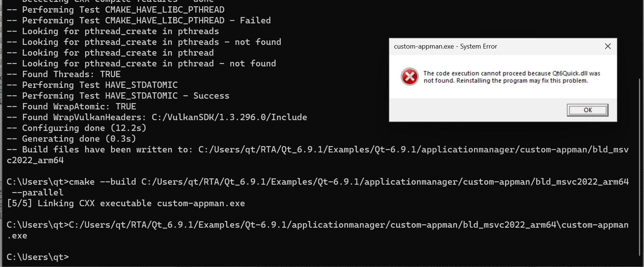Click the 'Configuring done (12.2s)' output line

[77, 128]
